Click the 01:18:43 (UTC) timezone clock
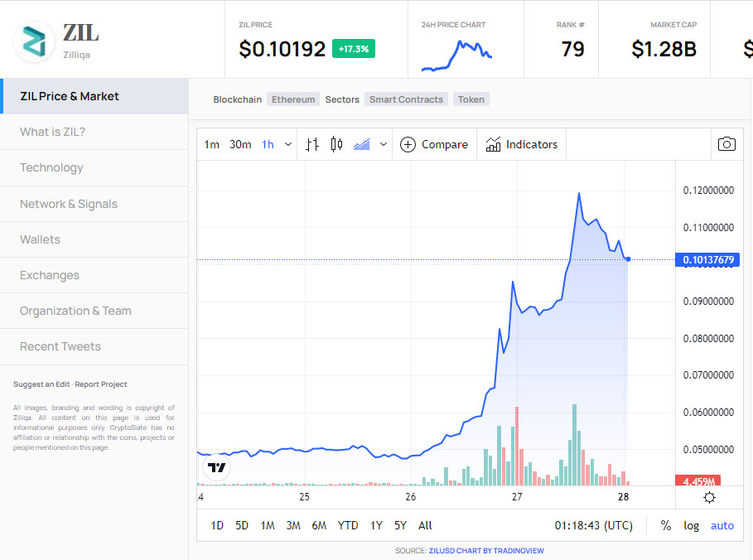753x560 pixels. [x=594, y=525]
